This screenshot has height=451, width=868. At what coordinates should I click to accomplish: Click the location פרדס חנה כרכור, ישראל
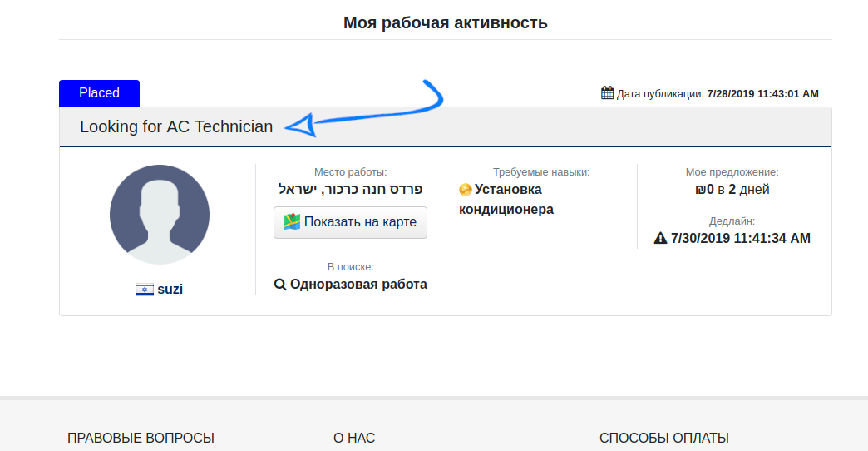tap(350, 190)
